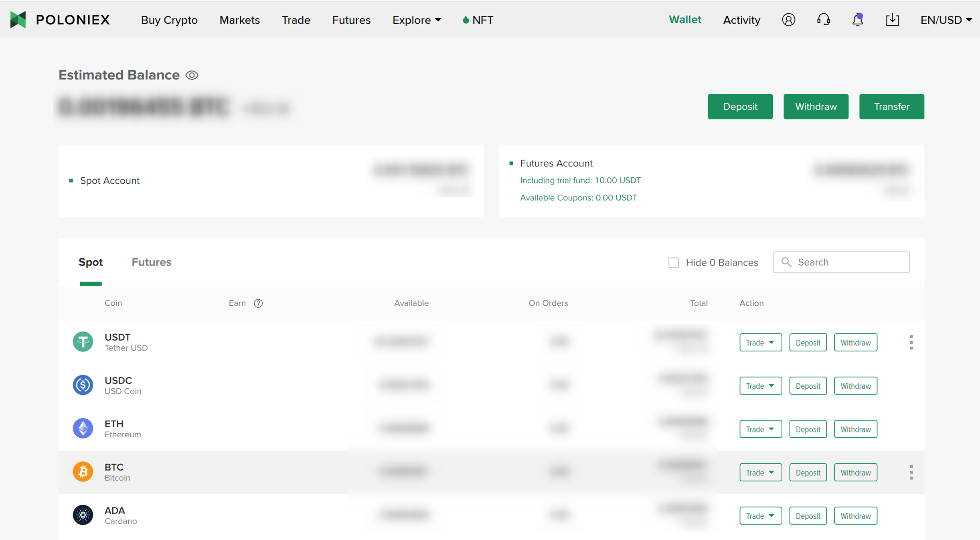
Task: Click the Spot Account card
Action: pos(271,181)
